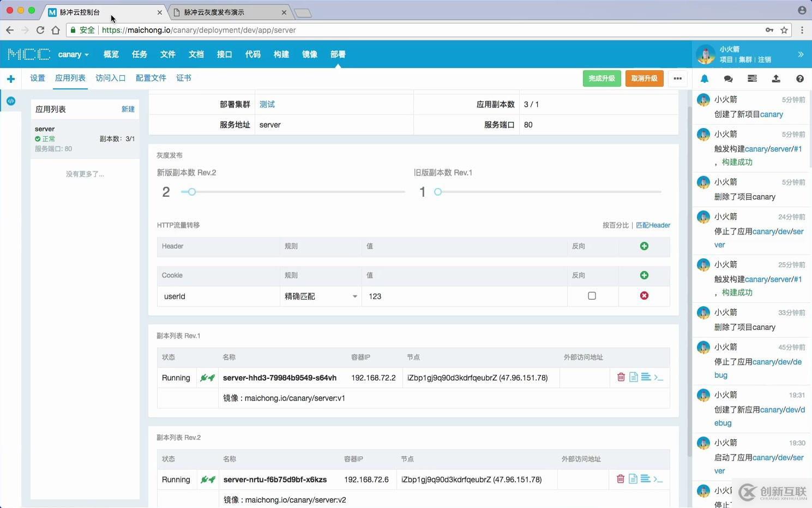
Task: Click the 新版副本数 Rev.2 slider handle
Action: point(191,192)
